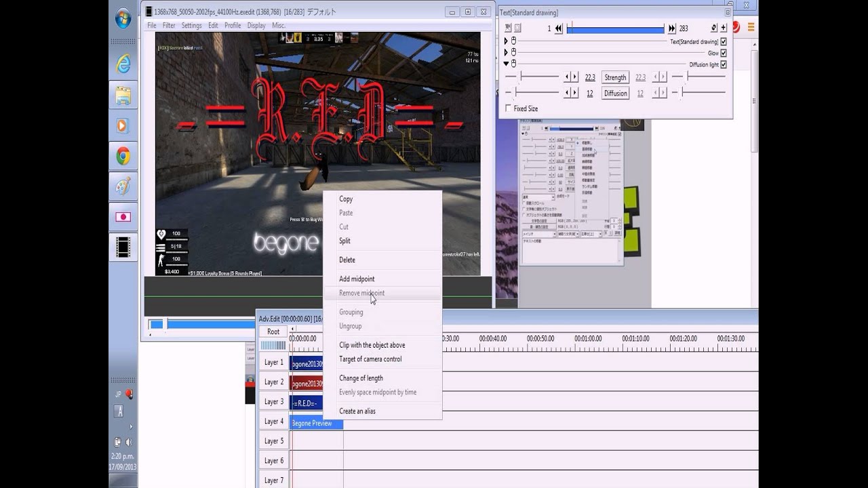
Task: Open the Filter menu
Action: 169,25
